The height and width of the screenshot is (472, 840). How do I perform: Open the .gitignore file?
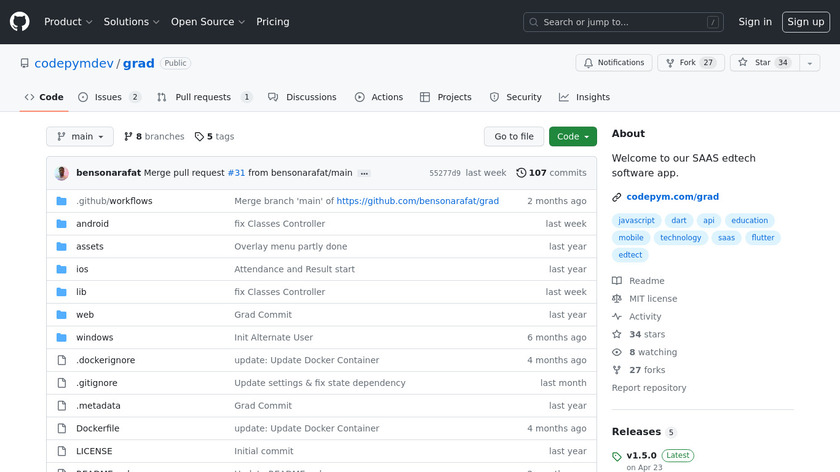pyautogui.click(x=96, y=383)
